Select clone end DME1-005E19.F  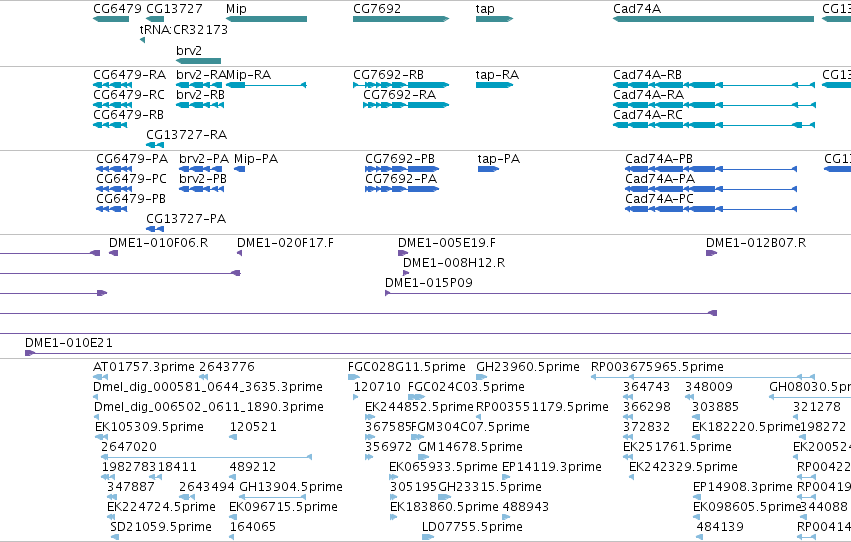(403, 253)
